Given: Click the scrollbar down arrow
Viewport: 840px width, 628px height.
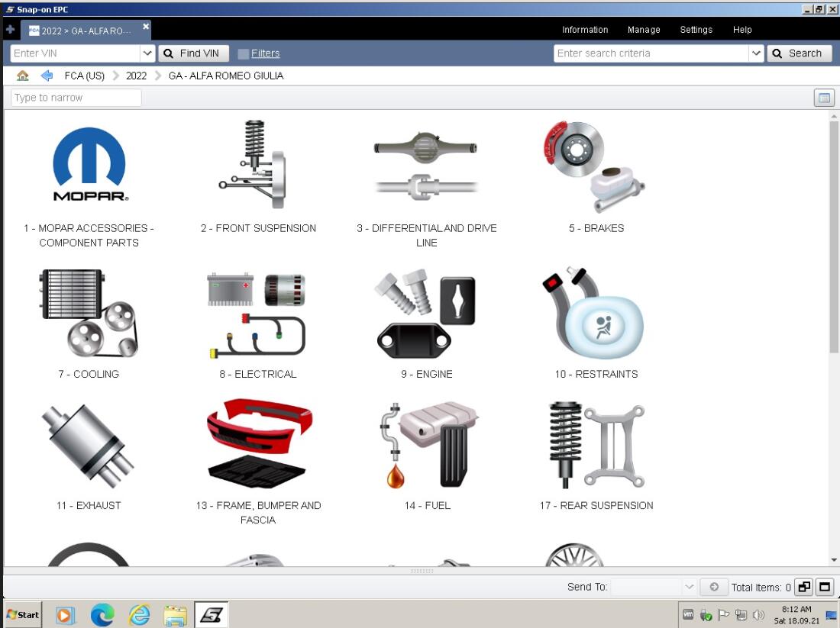Looking at the screenshot, I should tap(834, 560).
